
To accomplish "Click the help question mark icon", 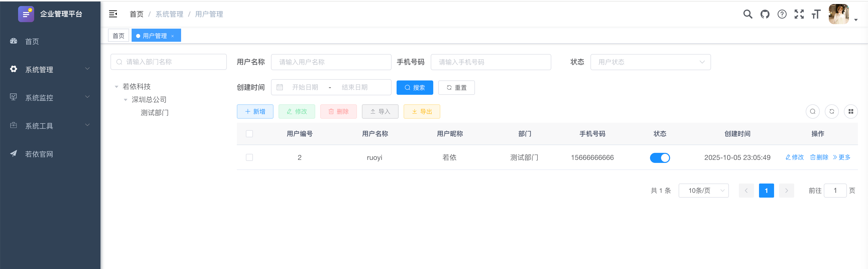I will pos(782,14).
